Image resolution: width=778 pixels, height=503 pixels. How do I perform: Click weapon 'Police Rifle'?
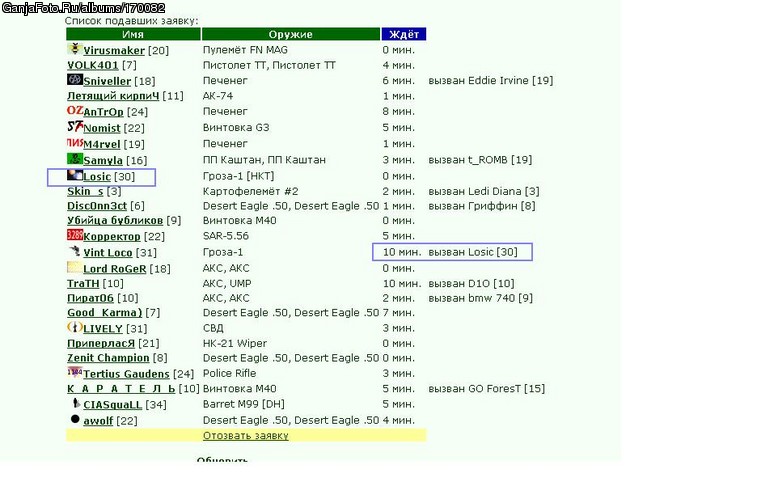click(x=230, y=373)
